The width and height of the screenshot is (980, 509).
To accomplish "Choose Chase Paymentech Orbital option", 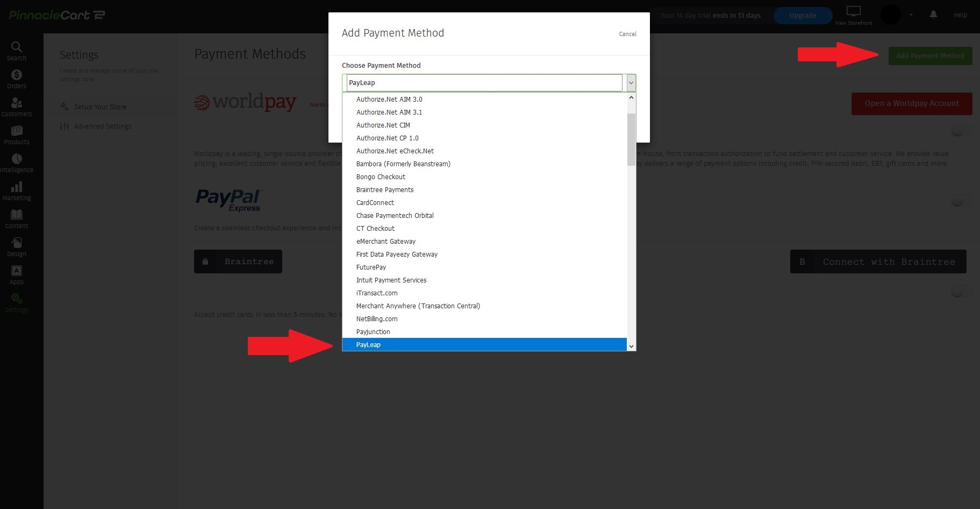I will pyautogui.click(x=484, y=216).
